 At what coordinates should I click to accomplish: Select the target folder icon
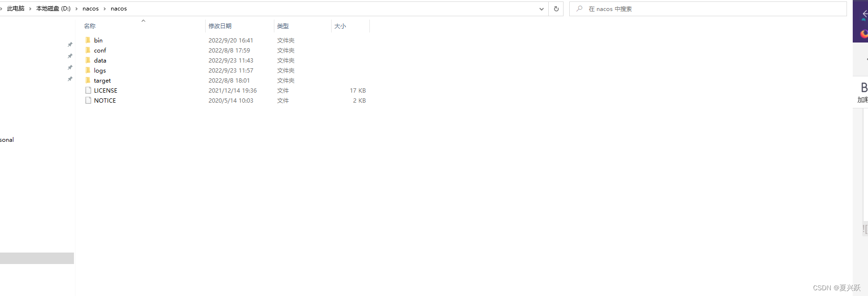click(88, 80)
